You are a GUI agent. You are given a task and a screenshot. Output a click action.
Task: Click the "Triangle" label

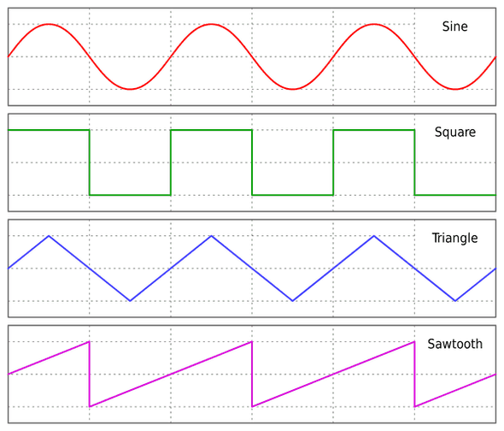coord(454,239)
